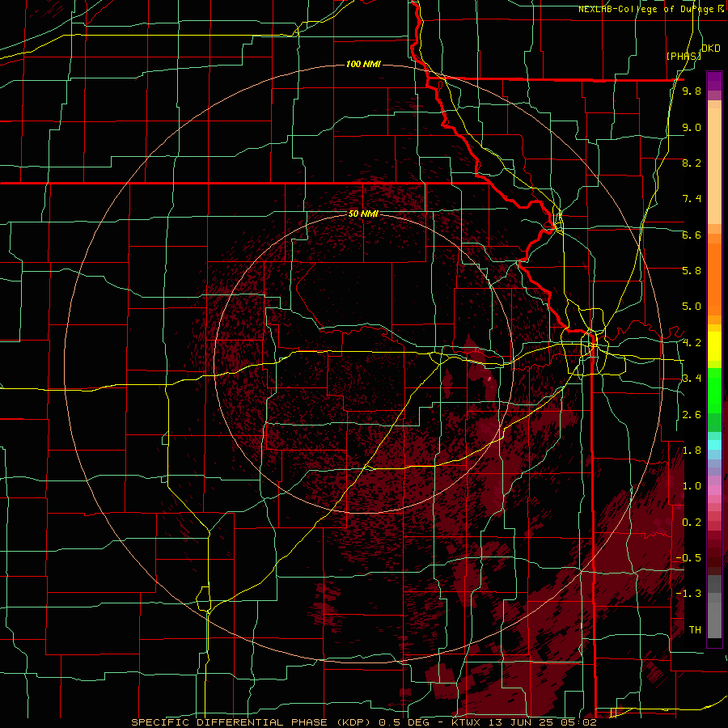Select the 6.6 legend value
This screenshot has width=728, height=728.
tap(692, 235)
